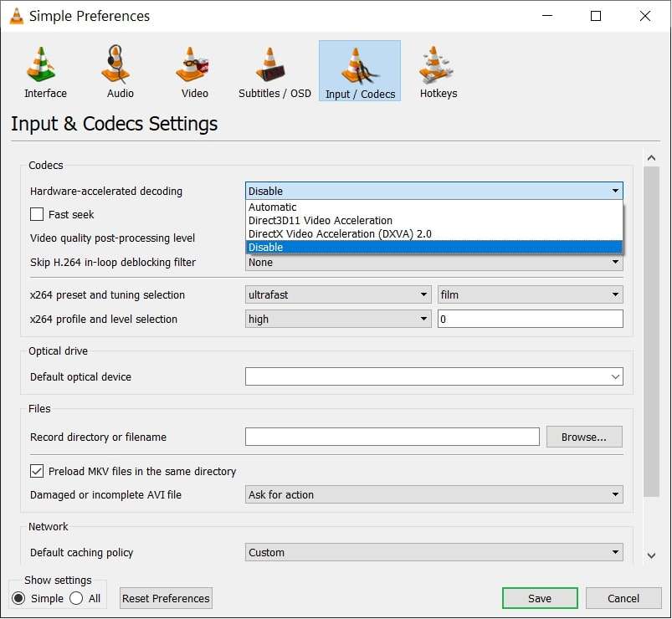Click the vertical scrollbar thumb

pyautogui.click(x=651, y=332)
